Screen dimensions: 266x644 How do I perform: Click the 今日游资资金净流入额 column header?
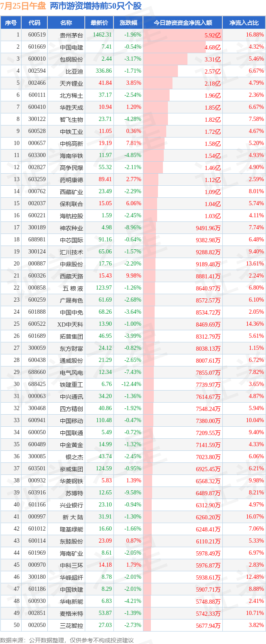pos(183,23)
